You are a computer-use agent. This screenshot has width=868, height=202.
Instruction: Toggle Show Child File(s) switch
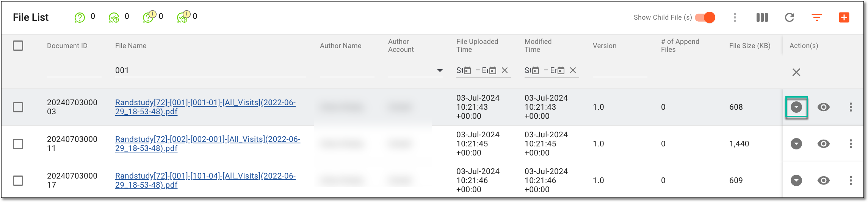(x=705, y=17)
